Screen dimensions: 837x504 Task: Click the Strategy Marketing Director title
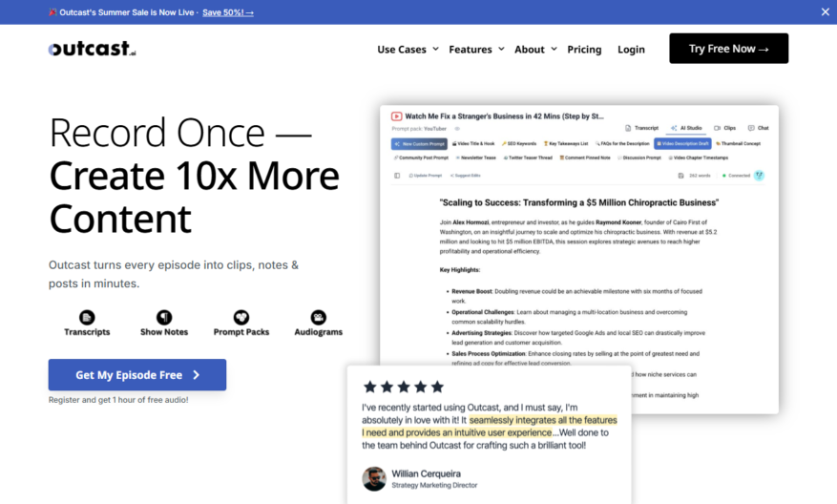coord(434,485)
